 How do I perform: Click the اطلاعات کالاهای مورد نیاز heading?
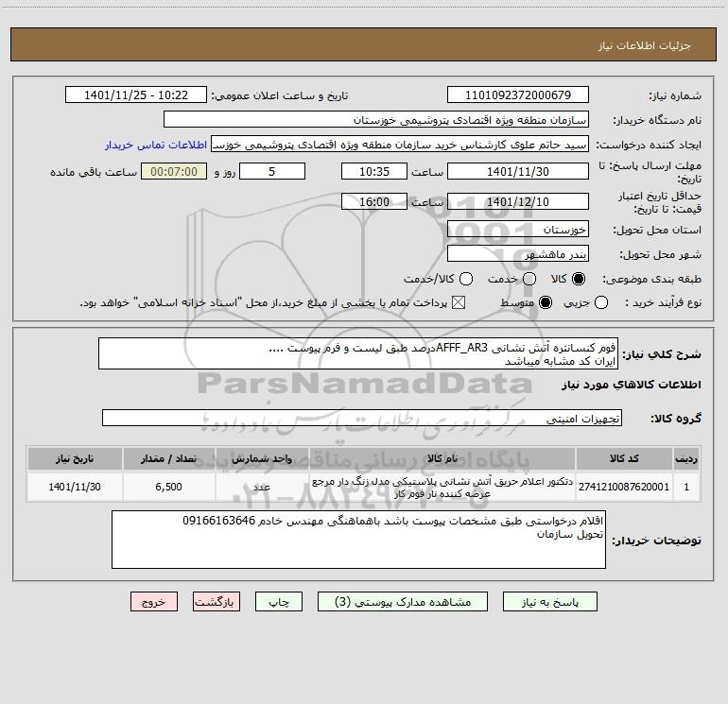(631, 385)
